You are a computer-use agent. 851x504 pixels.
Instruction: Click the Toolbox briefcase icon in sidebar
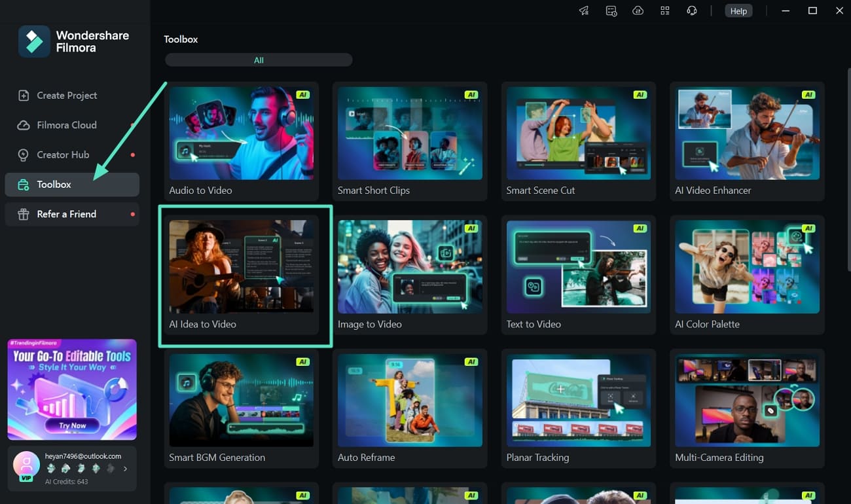24,185
